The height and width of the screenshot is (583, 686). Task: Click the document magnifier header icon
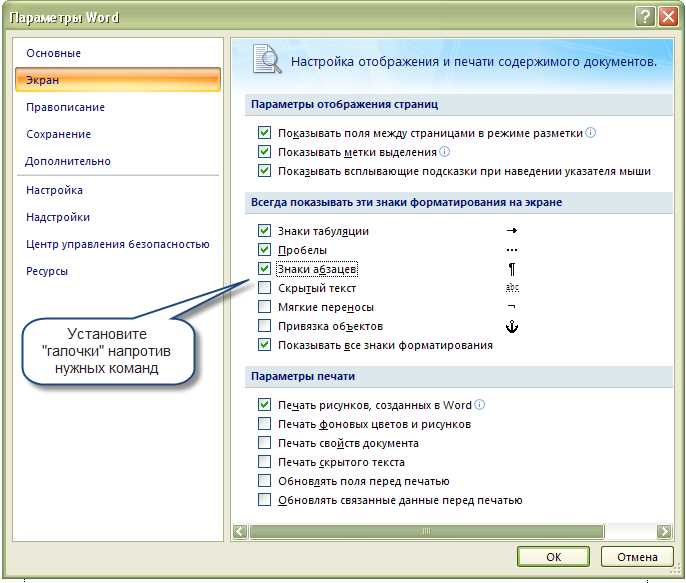[267, 59]
